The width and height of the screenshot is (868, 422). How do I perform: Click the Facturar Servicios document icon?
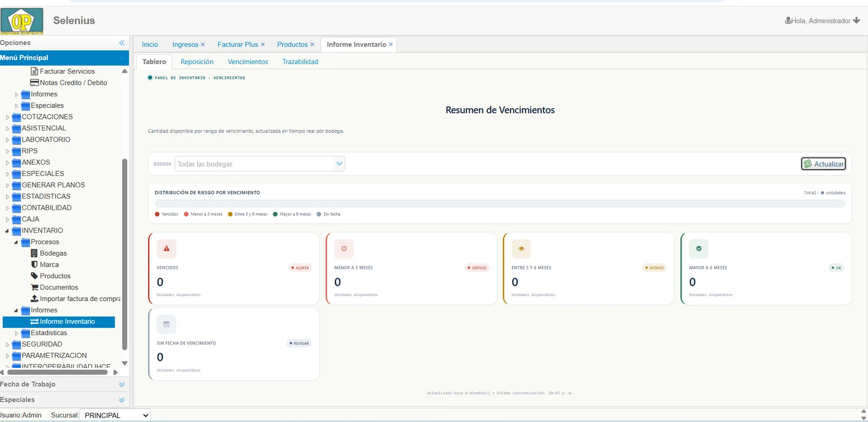point(35,71)
